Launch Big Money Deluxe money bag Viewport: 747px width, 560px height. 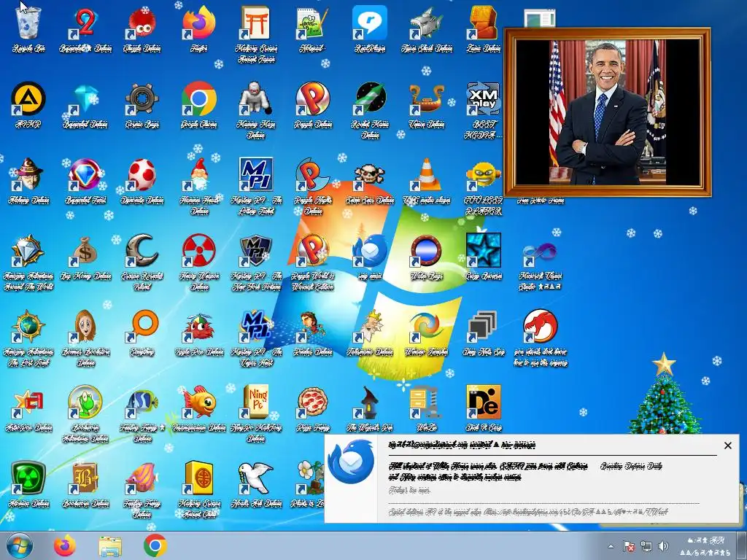[x=85, y=250]
